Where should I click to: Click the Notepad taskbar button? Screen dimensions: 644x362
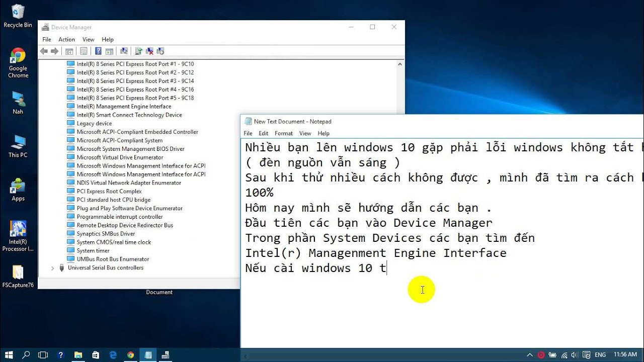[148, 354]
